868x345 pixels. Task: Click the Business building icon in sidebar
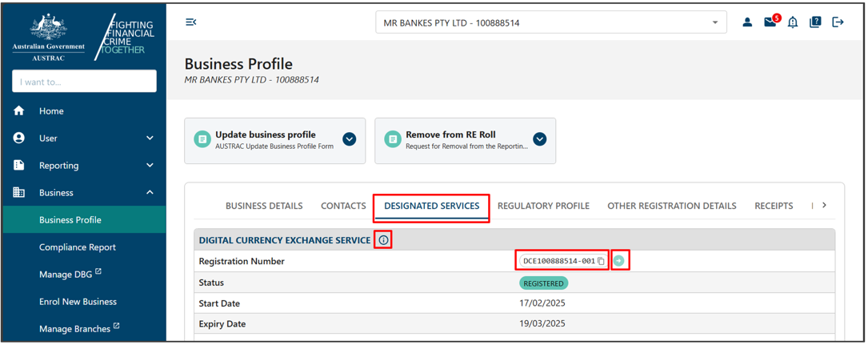coord(19,192)
